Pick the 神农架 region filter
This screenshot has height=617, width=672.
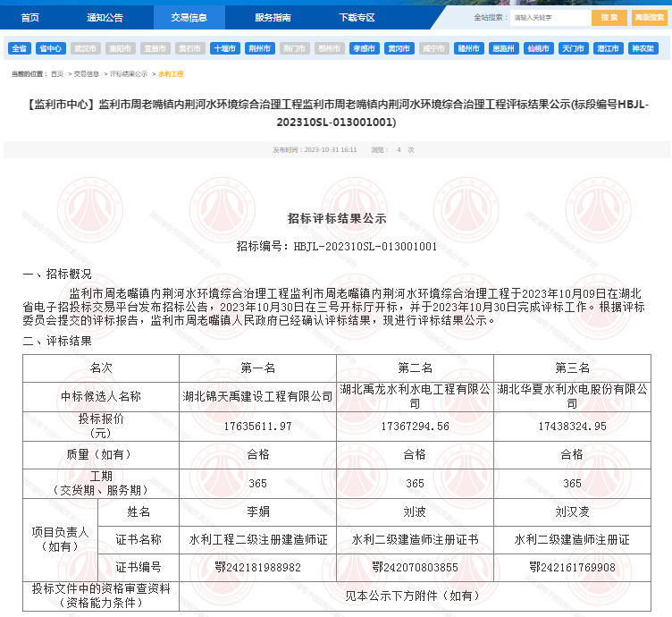click(643, 48)
